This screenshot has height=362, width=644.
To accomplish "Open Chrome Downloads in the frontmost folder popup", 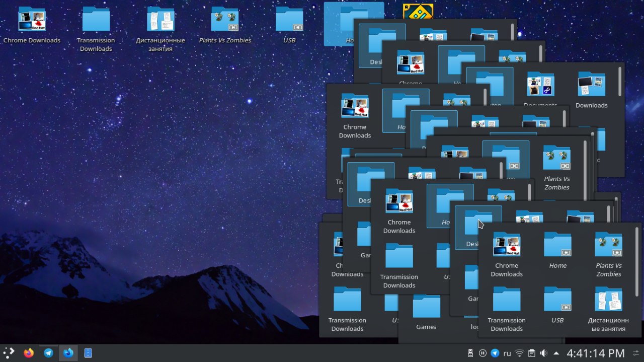I will 507,254.
